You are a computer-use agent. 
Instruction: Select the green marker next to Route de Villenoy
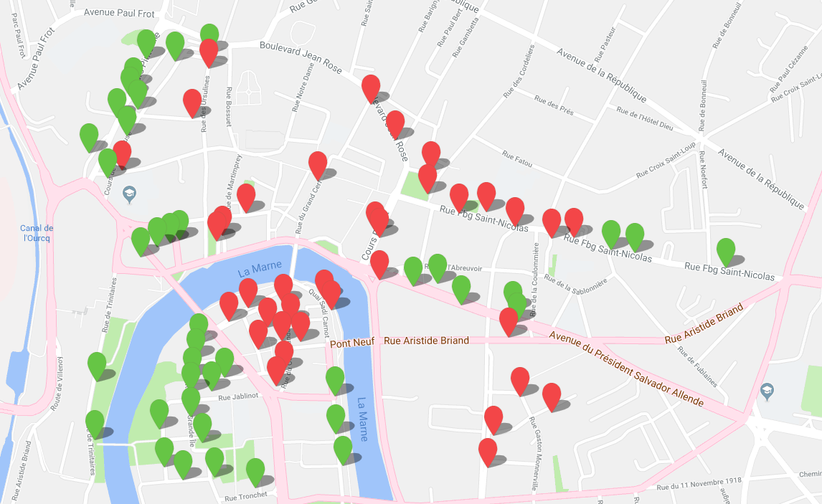(x=97, y=365)
